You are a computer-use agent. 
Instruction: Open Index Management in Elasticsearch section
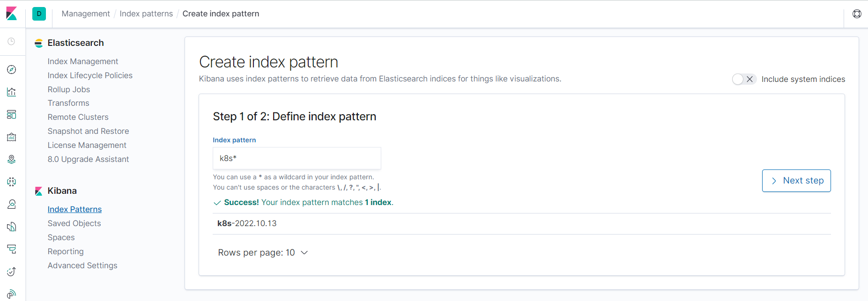[x=83, y=61]
